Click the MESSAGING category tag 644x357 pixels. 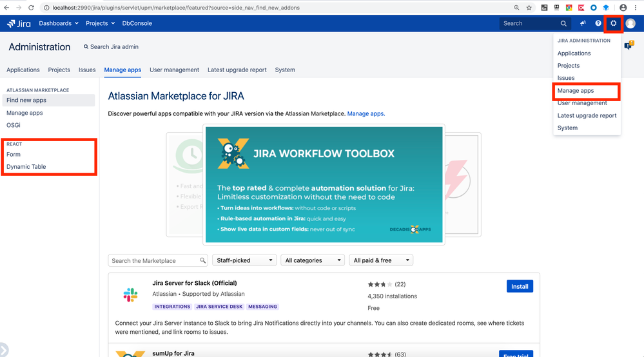tap(263, 307)
